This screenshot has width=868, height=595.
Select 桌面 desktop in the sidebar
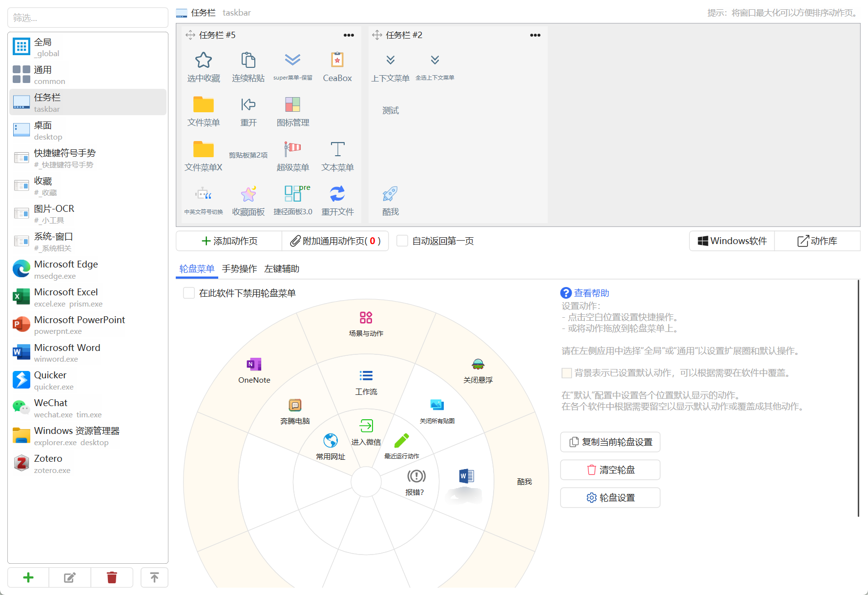pos(88,130)
